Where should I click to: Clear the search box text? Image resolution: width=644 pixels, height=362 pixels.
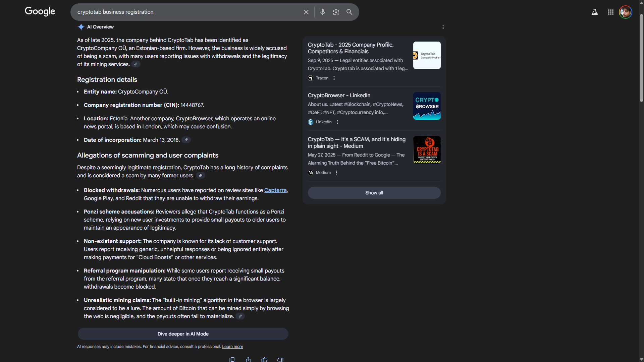pos(306,12)
